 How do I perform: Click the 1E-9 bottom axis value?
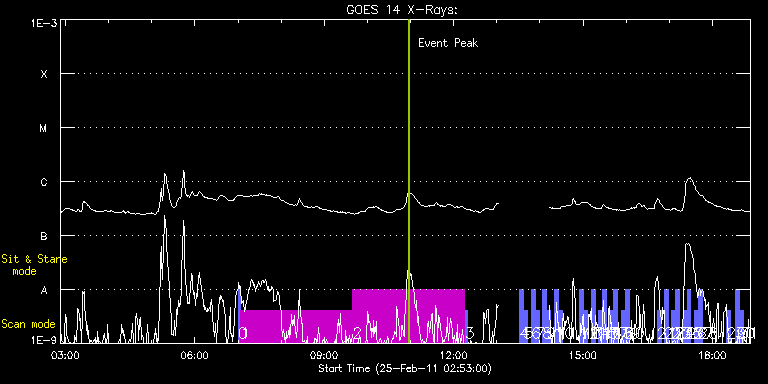point(44,339)
